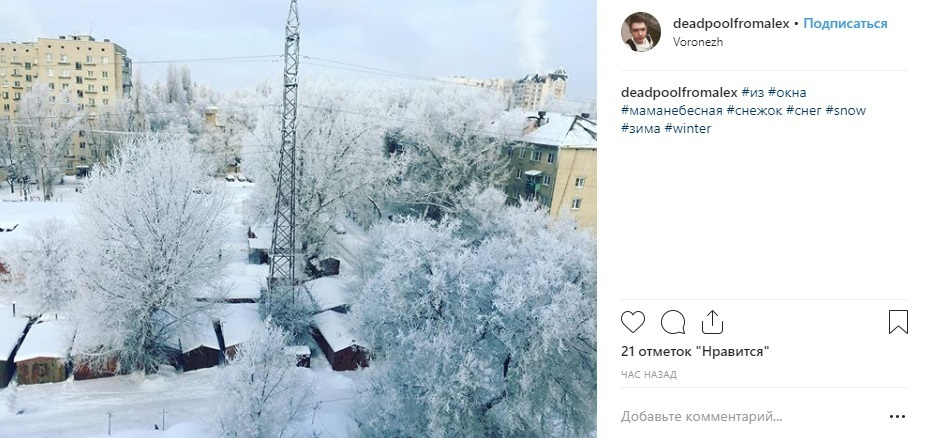This screenshot has height=438, width=930.
Task: Open hashtag #окна
Action: tap(787, 93)
